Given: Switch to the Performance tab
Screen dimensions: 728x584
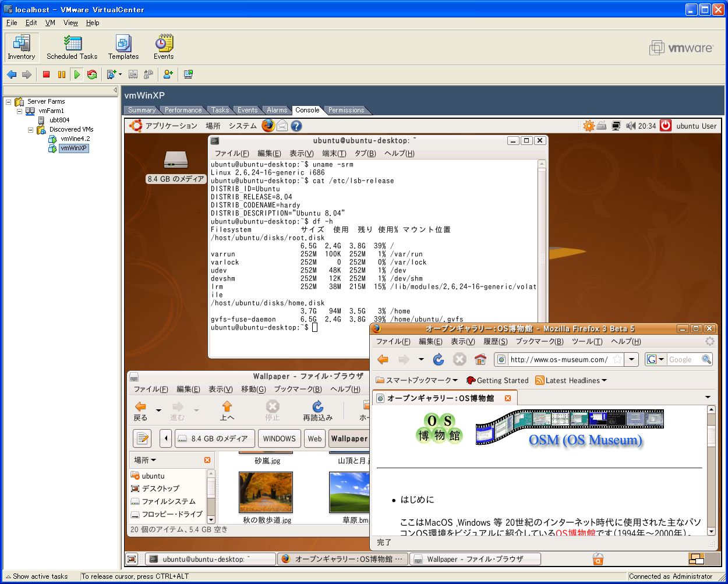Looking at the screenshot, I should pos(183,110).
